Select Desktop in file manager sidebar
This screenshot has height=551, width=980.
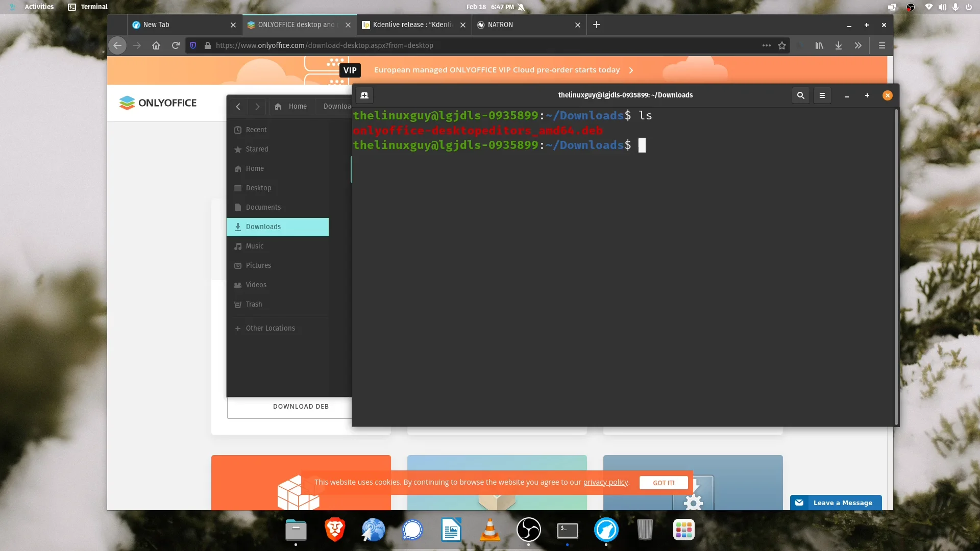coord(278,188)
